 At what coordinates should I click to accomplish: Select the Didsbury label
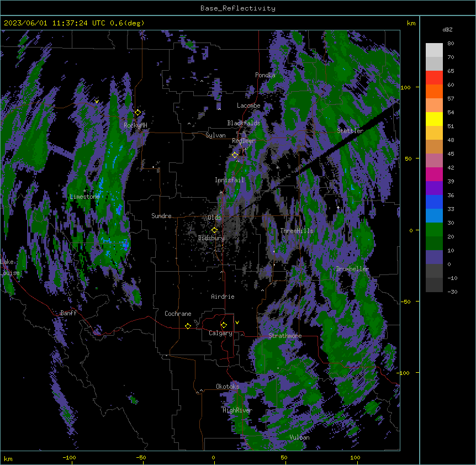(x=211, y=238)
